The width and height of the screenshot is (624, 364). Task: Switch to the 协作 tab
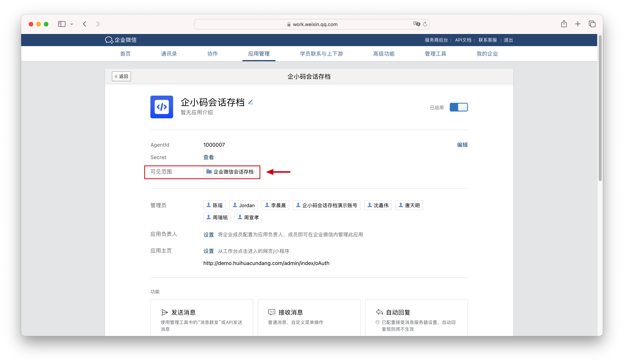(x=212, y=54)
